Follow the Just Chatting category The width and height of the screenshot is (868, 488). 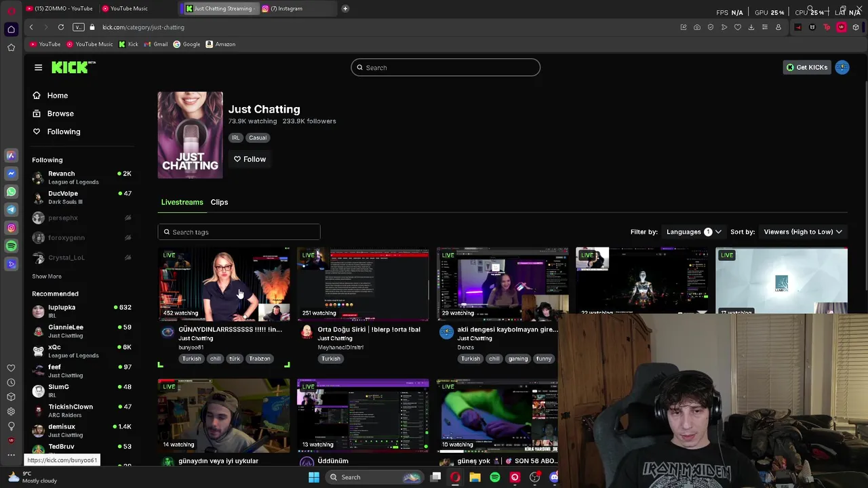(x=250, y=159)
